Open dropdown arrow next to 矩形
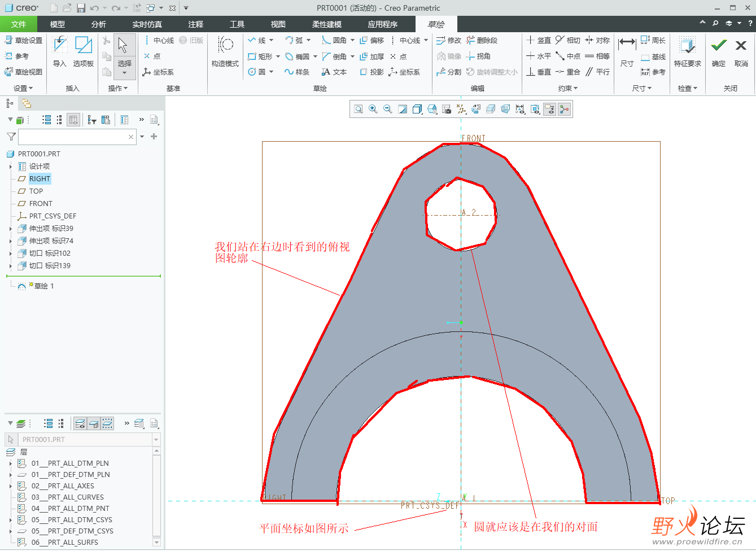The width and height of the screenshot is (756, 551). point(278,56)
